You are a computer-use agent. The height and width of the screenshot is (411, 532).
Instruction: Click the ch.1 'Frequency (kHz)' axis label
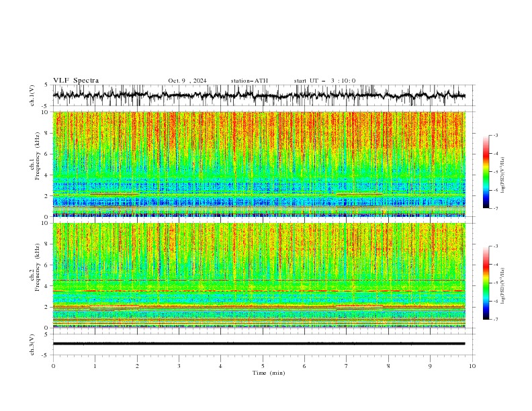(38, 156)
